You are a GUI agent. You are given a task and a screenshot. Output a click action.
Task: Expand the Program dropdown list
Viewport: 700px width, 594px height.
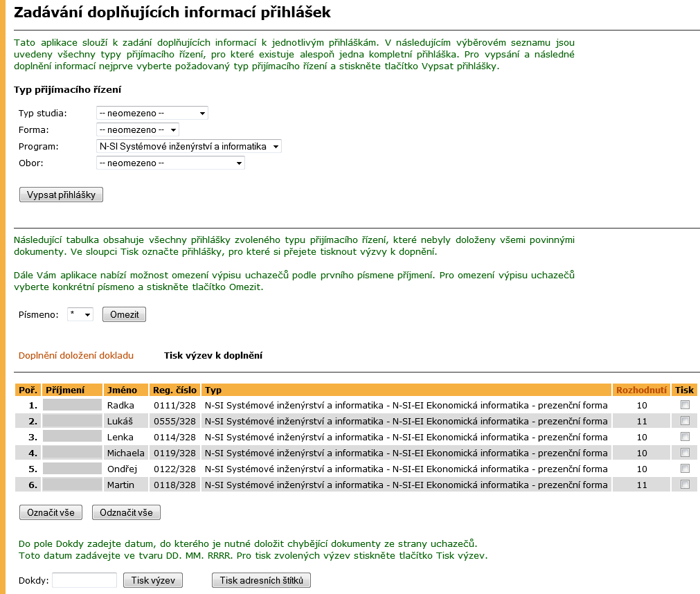pos(189,146)
